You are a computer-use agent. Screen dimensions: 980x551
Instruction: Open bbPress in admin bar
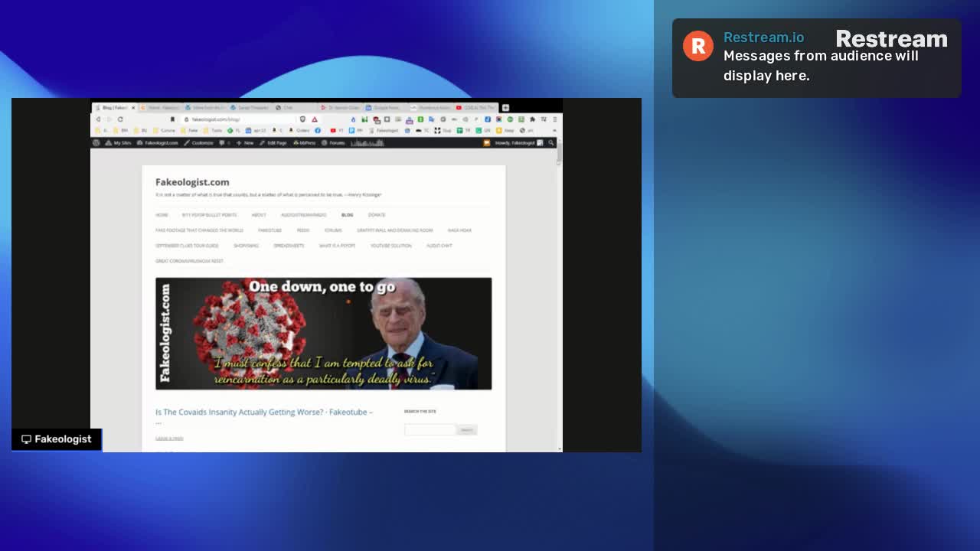[x=305, y=143]
